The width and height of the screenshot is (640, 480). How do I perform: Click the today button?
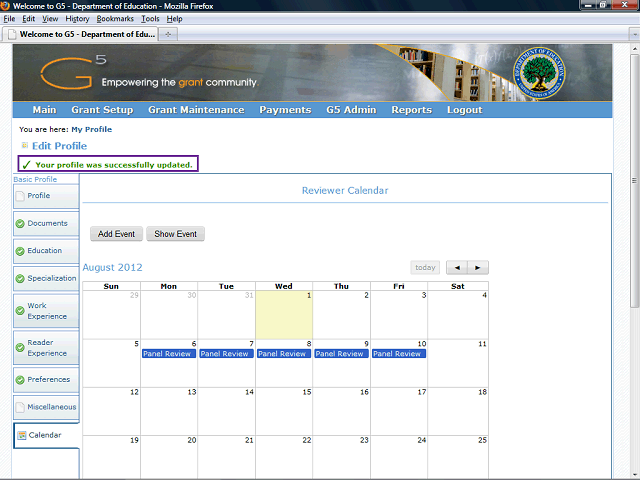coord(425,268)
